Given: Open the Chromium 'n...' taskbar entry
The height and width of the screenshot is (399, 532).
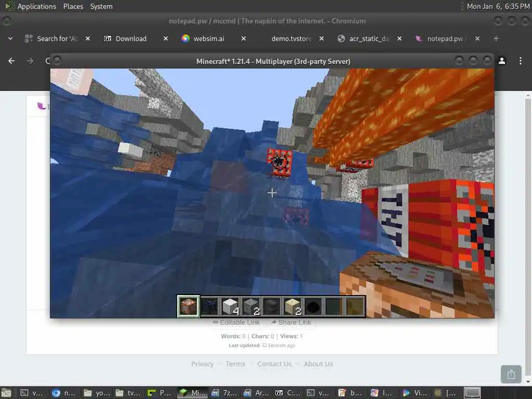Looking at the screenshot, I should click(x=64, y=393).
